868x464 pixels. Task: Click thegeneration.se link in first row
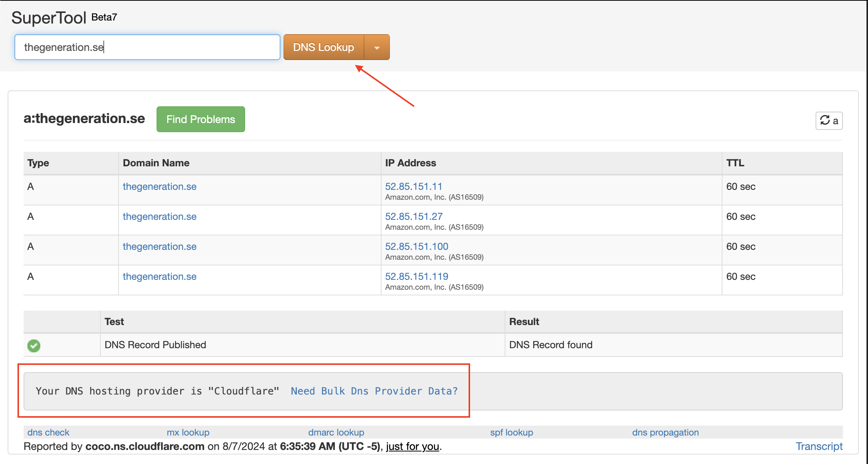160,186
